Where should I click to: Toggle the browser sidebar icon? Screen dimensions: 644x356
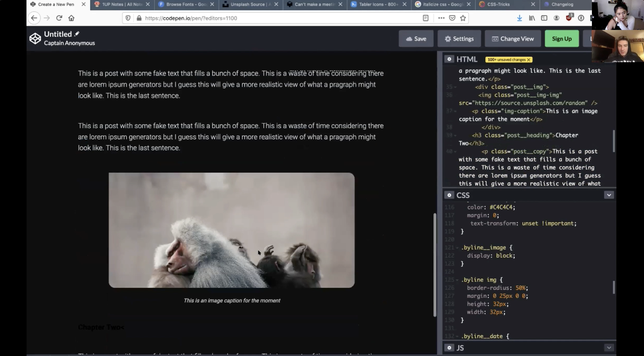[544, 18]
